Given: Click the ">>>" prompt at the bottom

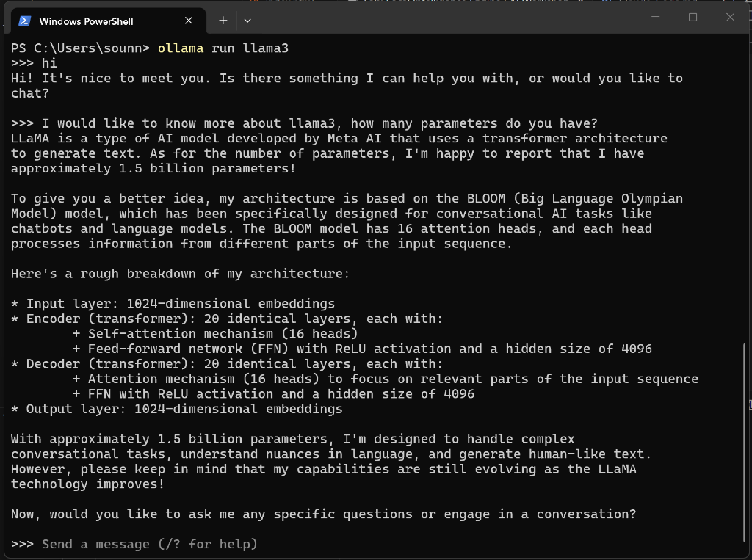Looking at the screenshot, I should tap(22, 544).
